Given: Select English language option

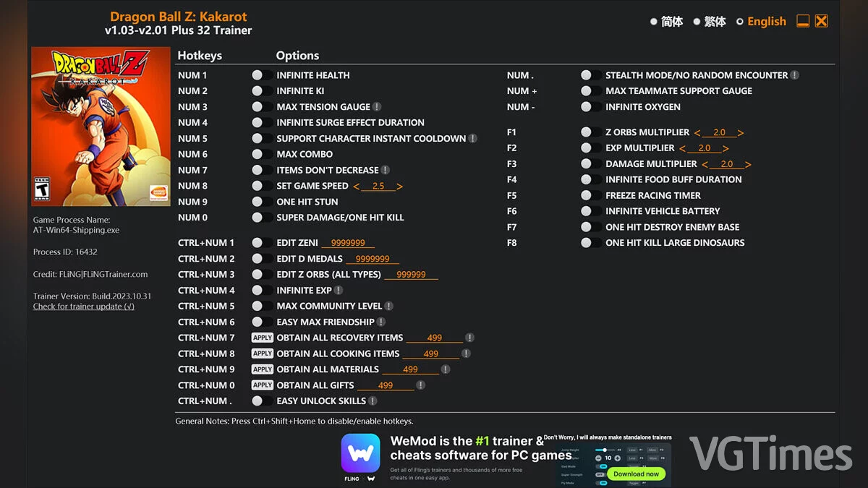Looking at the screenshot, I should coord(761,22).
